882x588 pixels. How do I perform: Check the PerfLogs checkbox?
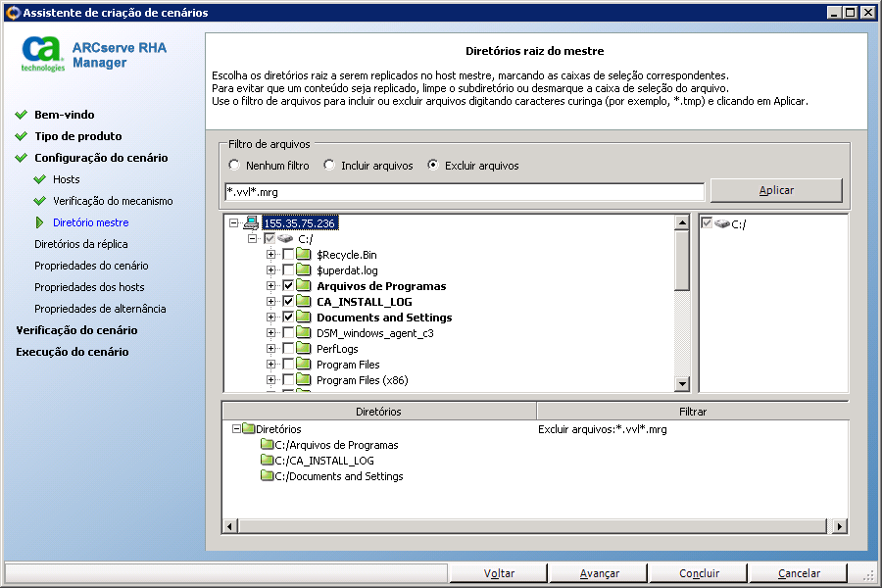[x=288, y=349]
